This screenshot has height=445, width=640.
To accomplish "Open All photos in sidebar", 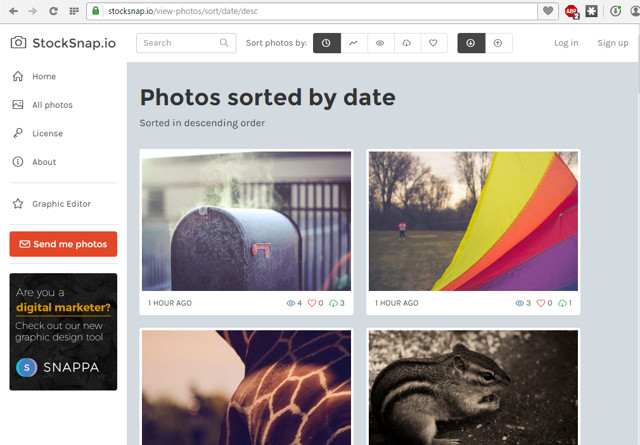I will [42, 105].
